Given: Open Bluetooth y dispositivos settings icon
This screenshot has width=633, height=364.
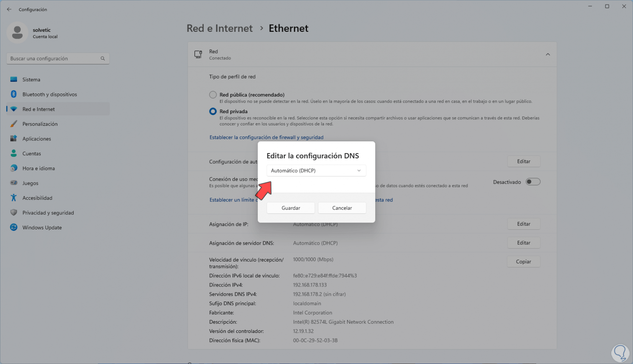Looking at the screenshot, I should tap(13, 94).
